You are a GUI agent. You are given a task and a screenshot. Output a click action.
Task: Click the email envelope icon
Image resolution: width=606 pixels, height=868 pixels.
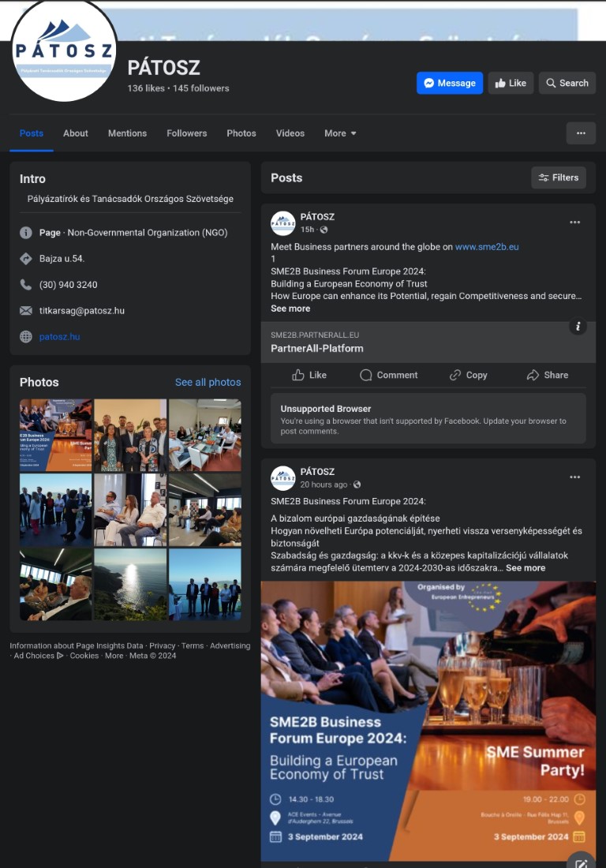click(26, 311)
